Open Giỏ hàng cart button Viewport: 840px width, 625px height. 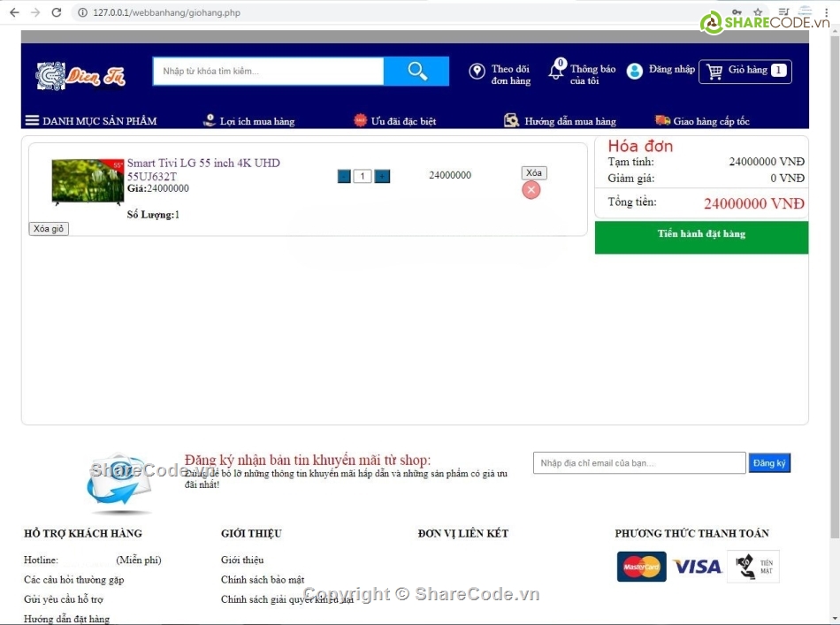pos(745,72)
